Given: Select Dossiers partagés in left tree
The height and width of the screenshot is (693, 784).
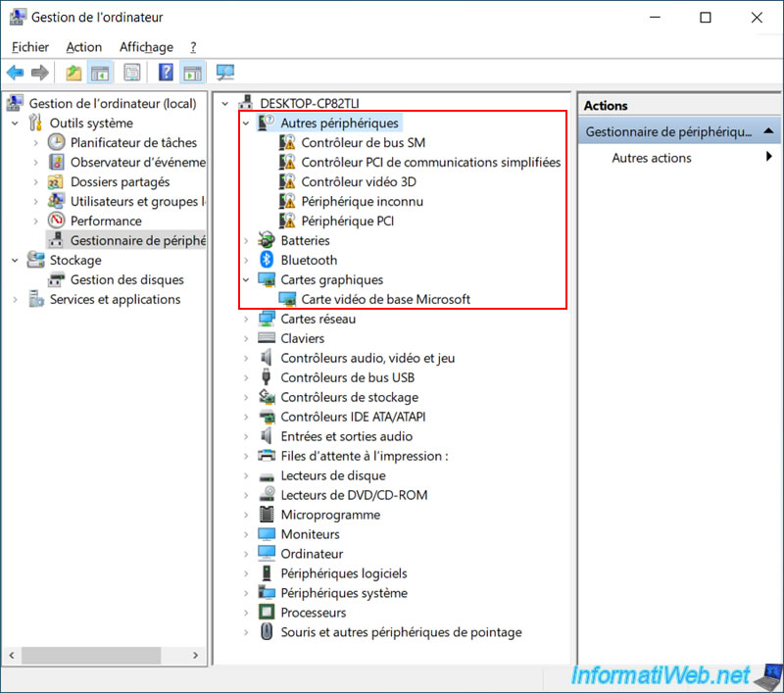Looking at the screenshot, I should point(120,182).
